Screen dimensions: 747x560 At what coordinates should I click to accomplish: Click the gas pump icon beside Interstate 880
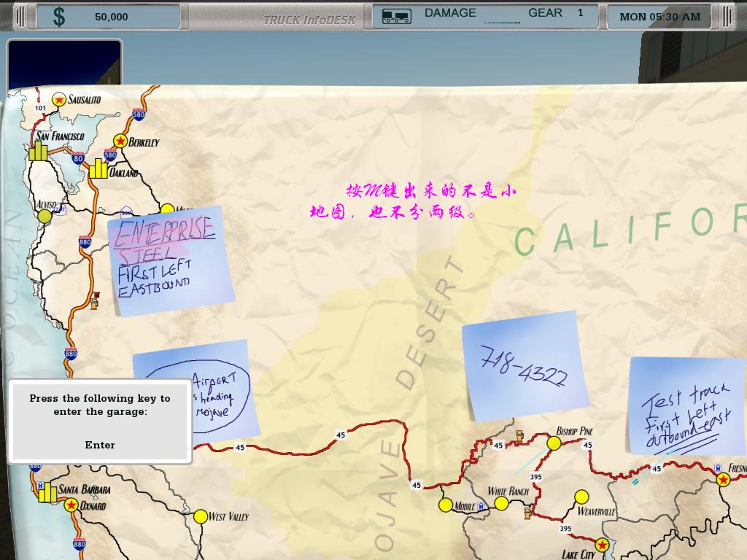tap(95, 301)
